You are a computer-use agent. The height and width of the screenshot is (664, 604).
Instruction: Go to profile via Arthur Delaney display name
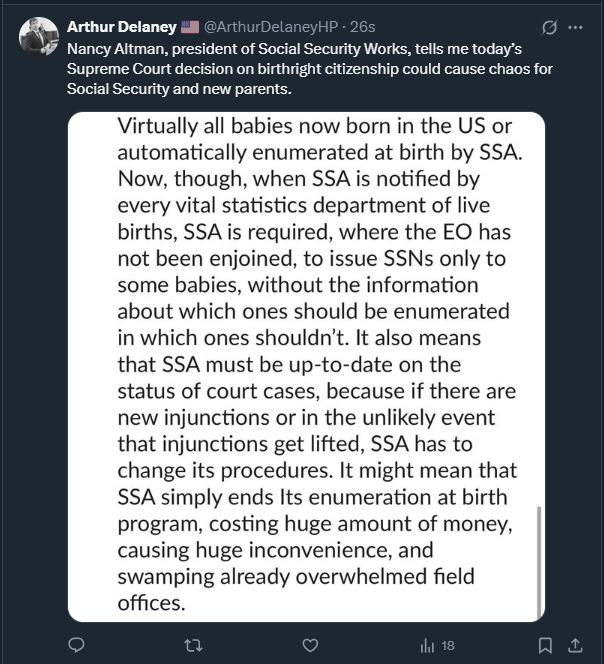tap(122, 27)
